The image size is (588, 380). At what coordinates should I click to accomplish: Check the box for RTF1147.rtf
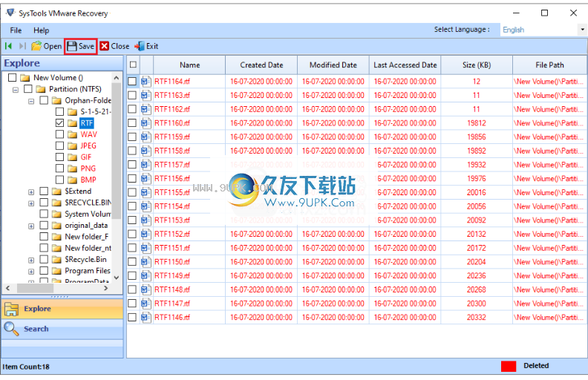132,303
